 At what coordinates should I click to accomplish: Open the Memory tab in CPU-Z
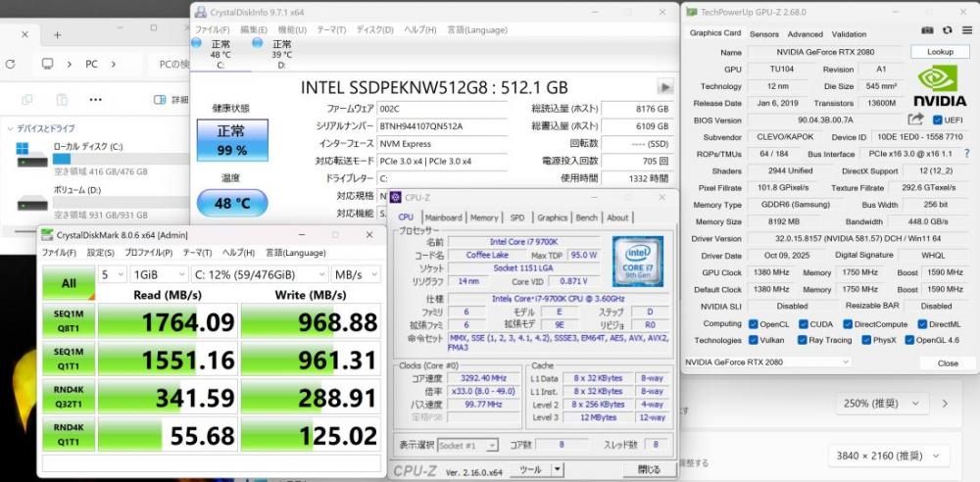pyautogui.click(x=483, y=217)
